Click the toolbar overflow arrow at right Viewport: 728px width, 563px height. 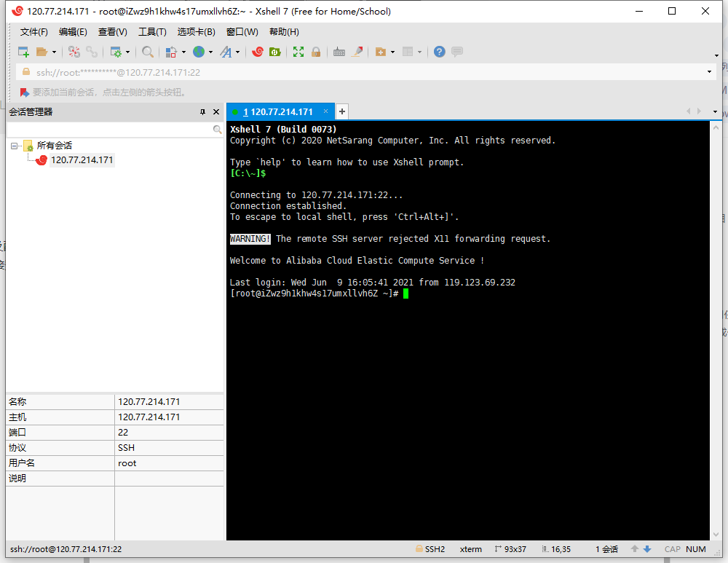716,56
